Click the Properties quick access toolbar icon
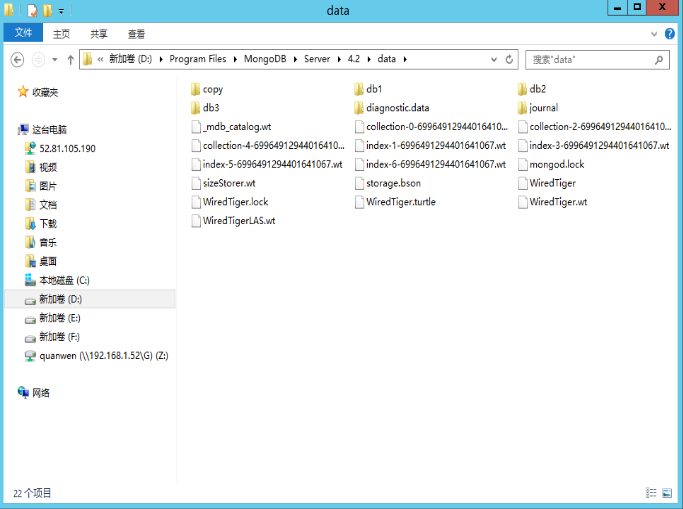The width and height of the screenshot is (683, 509). pyautogui.click(x=33, y=10)
